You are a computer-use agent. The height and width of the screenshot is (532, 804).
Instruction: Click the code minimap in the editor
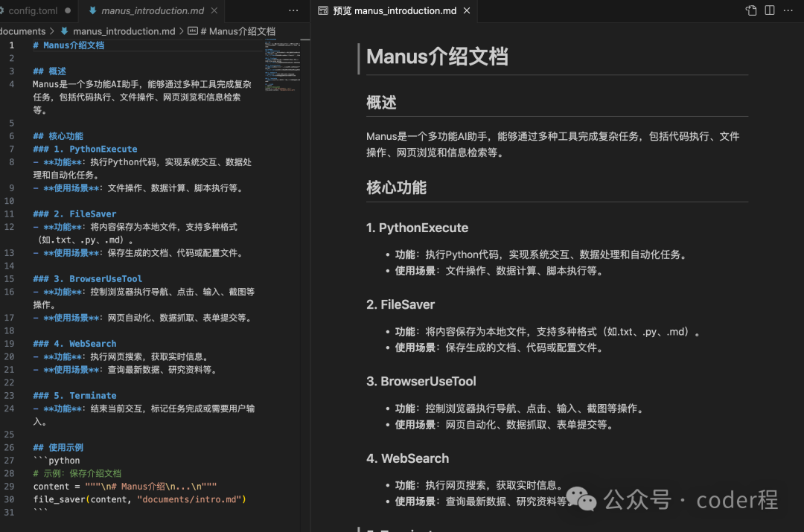[283, 66]
